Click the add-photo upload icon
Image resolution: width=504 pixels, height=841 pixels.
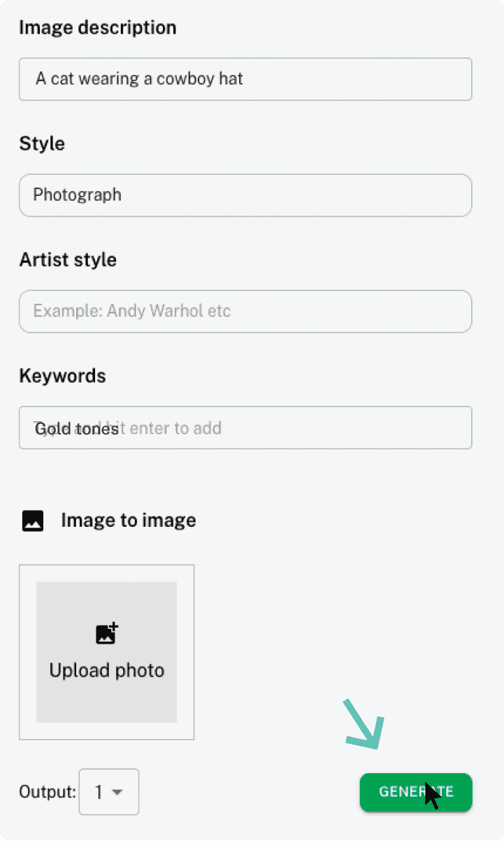[x=106, y=633]
